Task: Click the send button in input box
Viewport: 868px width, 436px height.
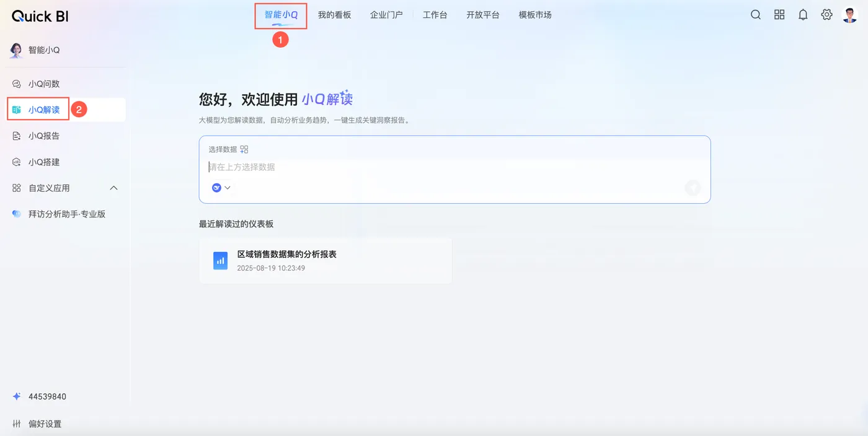Action: coord(693,188)
